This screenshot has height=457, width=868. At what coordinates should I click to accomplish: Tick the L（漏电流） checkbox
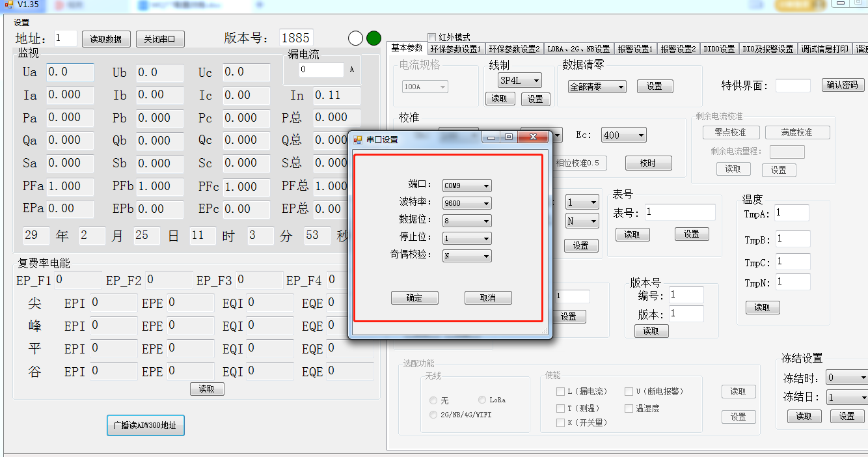click(560, 391)
